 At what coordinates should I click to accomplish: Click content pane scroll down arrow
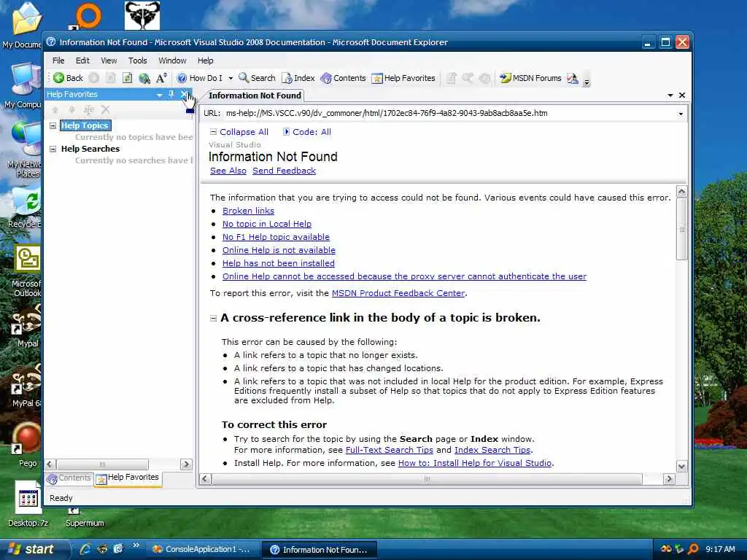[x=682, y=467]
